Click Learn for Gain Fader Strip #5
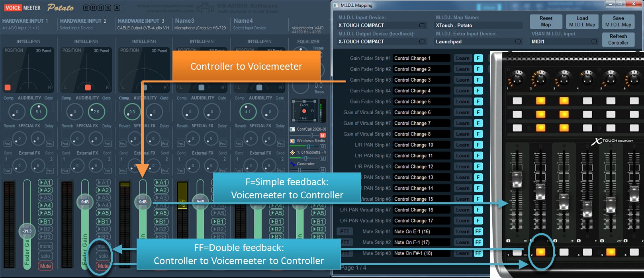The image size is (644, 278). coord(463,102)
